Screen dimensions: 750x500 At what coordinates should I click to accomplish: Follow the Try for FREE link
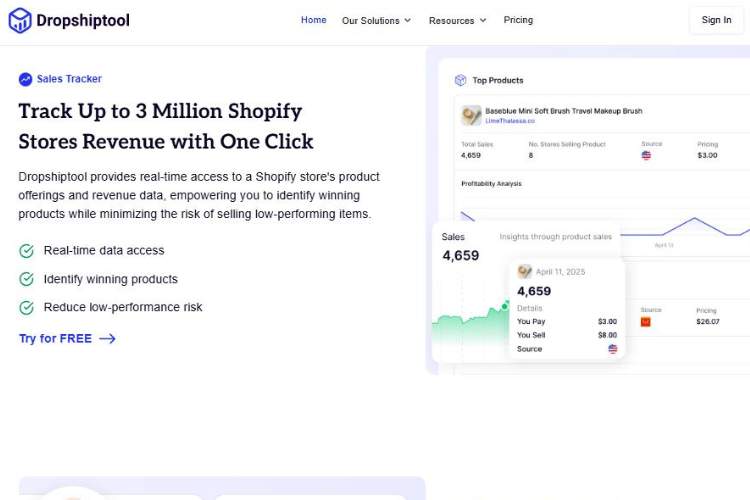point(55,339)
